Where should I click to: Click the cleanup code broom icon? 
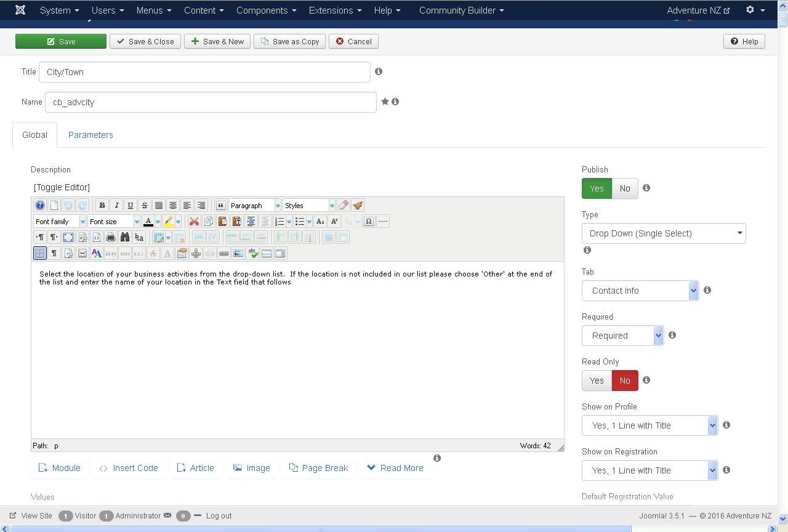click(x=358, y=205)
